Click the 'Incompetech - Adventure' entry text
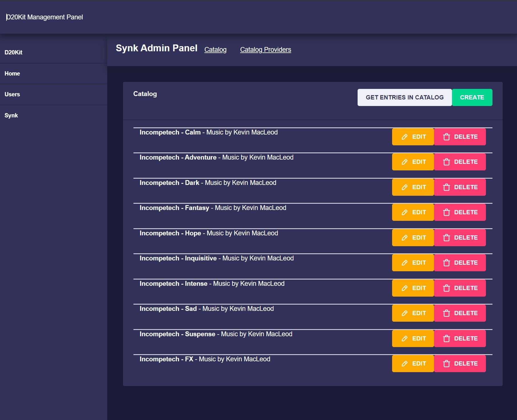The height and width of the screenshot is (420, 517). click(178, 157)
